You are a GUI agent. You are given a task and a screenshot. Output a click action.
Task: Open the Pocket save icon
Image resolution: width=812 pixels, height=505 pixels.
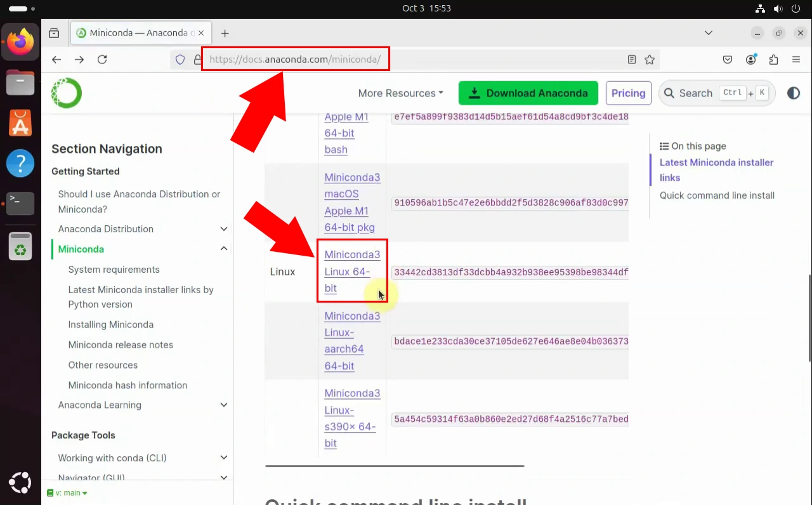tap(728, 60)
